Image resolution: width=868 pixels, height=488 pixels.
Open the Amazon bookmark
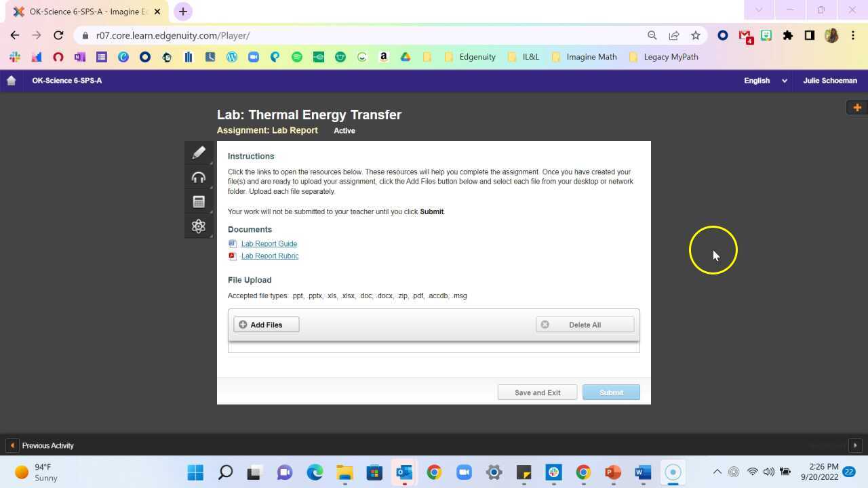[x=384, y=57]
